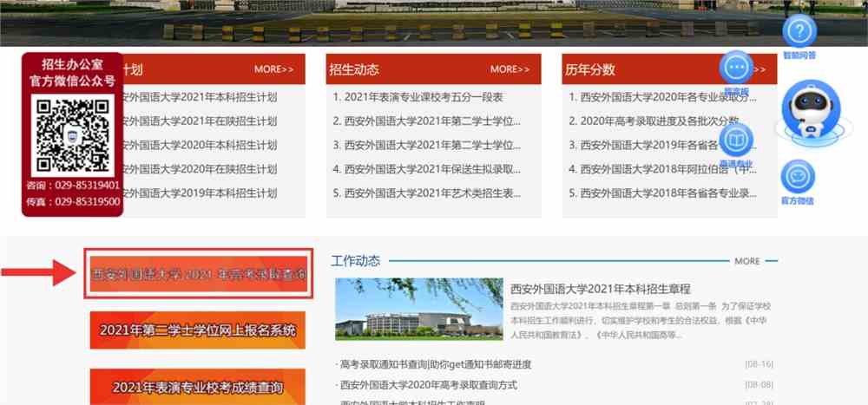Open 2021年第二学士学位网上报名系统 banner
Screen dimensions: 868x405
[198, 330]
